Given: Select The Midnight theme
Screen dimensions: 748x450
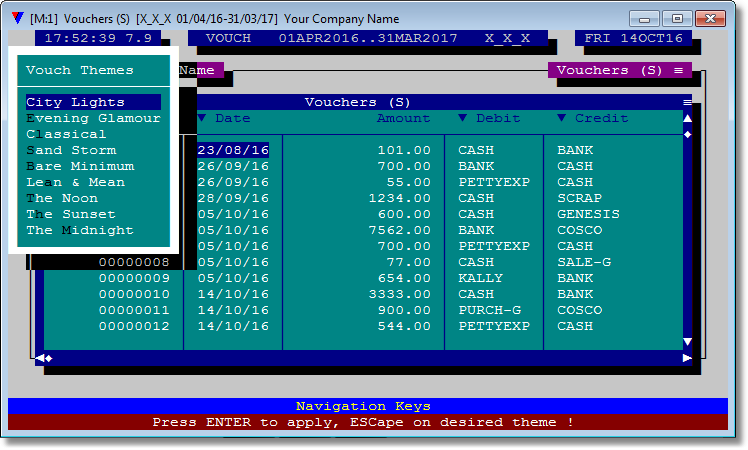Looking at the screenshot, I should (94, 230).
